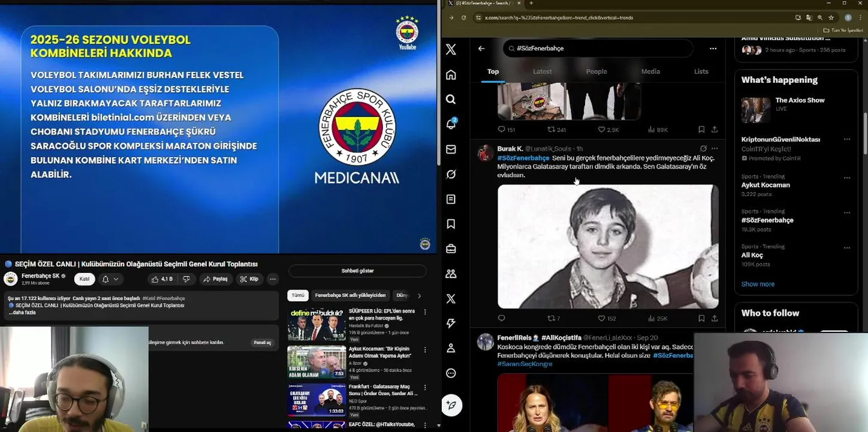Open Premium X icon in sidebar
The width and height of the screenshot is (868, 432).
pos(451,298)
